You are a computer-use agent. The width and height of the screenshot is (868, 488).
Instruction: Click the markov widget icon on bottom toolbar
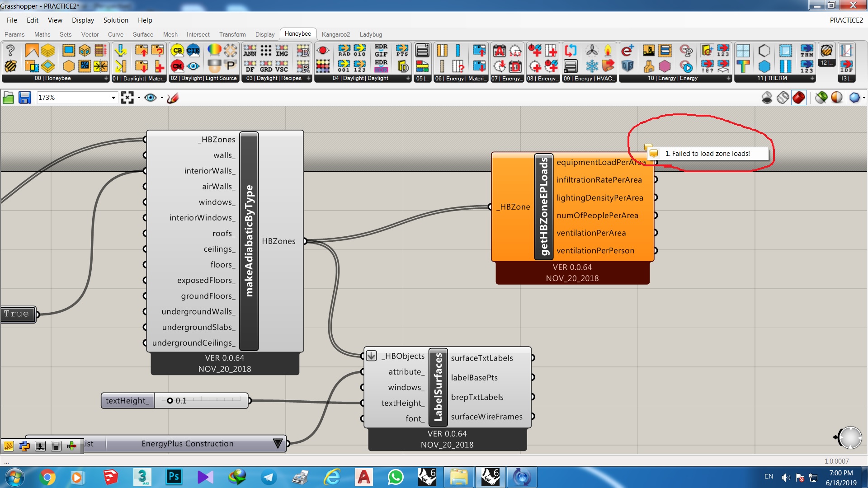tap(8, 446)
